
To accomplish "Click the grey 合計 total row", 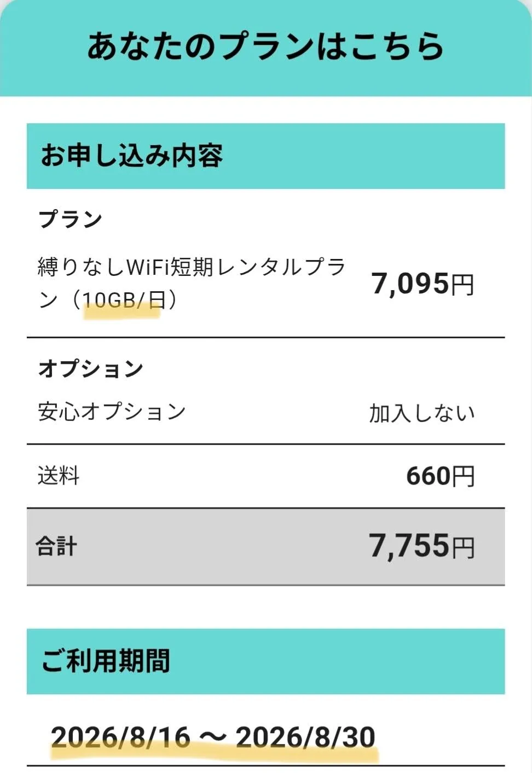I will pyautogui.click(x=265, y=546).
